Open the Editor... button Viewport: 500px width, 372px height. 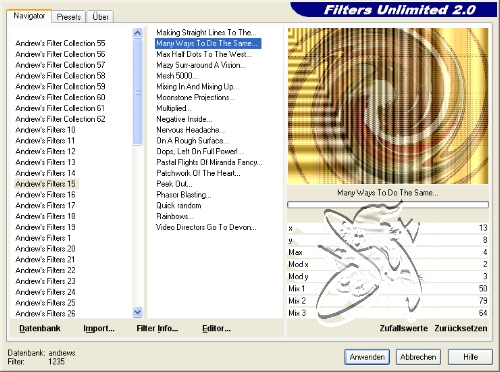pyautogui.click(x=216, y=328)
